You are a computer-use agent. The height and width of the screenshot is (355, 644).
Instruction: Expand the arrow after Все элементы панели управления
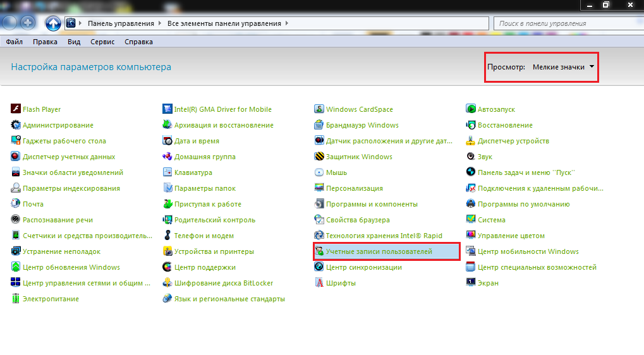tap(287, 23)
